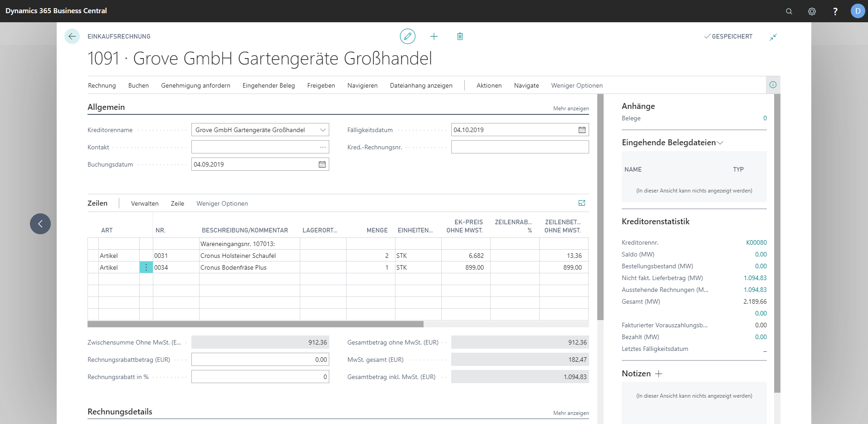Collapse the Allgemein section header
This screenshot has height=424, width=868.
point(106,107)
